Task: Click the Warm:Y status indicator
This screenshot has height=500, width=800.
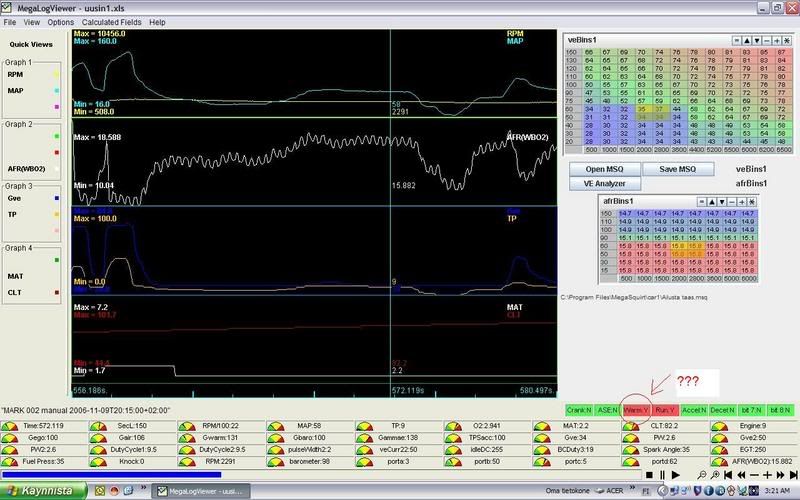Action: coord(634,410)
